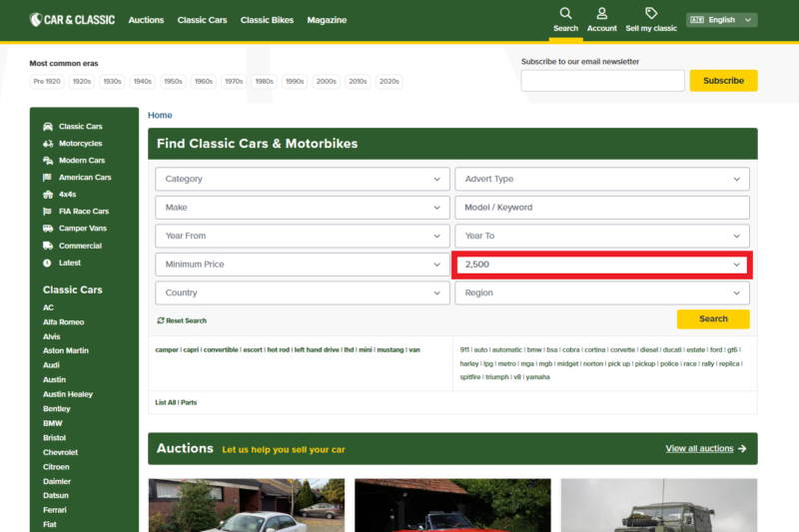Select the 2020s era chip

(389, 82)
